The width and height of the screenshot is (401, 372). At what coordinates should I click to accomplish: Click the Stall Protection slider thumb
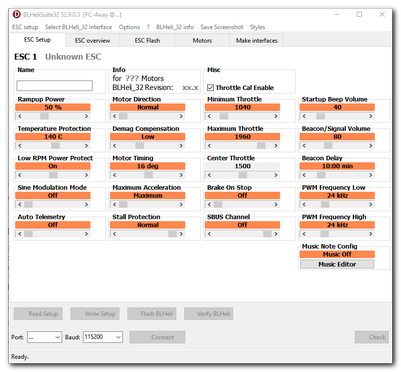click(172, 234)
